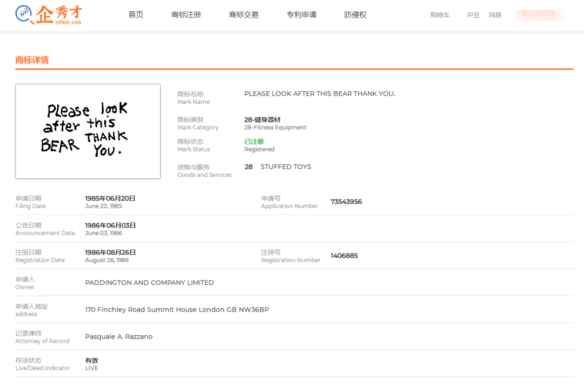Click registration number 1406885
The width and height of the screenshot is (584, 392).
[344, 256]
